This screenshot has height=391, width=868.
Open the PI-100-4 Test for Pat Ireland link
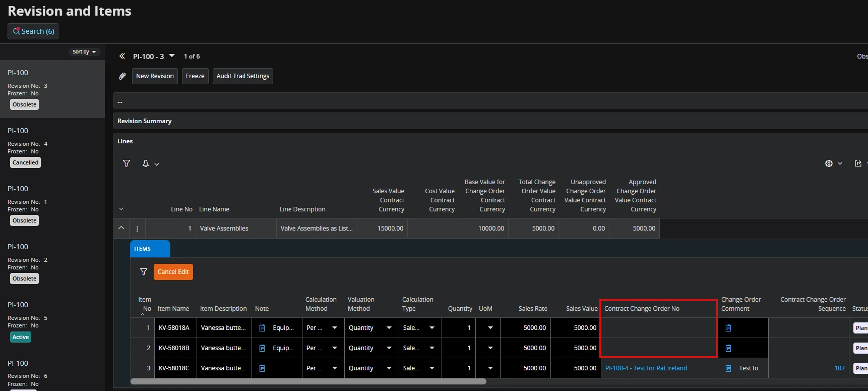tap(646, 368)
